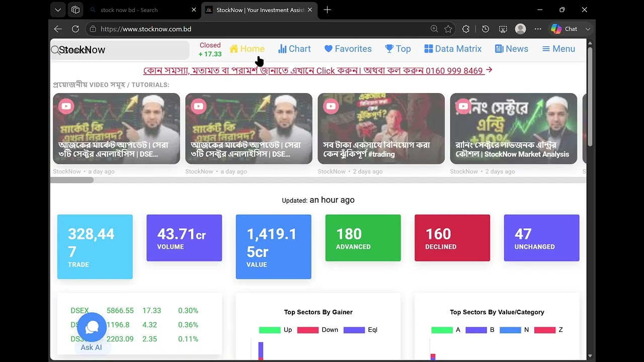The image size is (644, 362).
Task: Open the 'StockNow Market Analysis' video thumbnail
Action: click(x=513, y=129)
